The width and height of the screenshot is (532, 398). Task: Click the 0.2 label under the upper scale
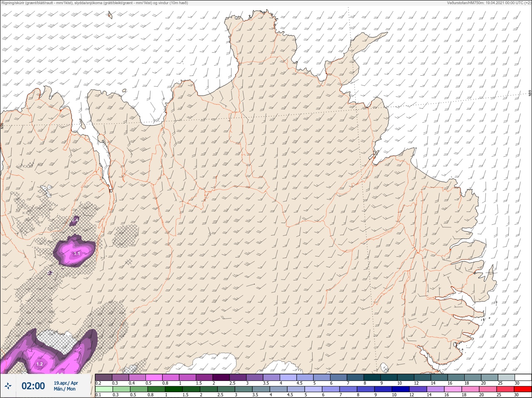click(x=98, y=383)
